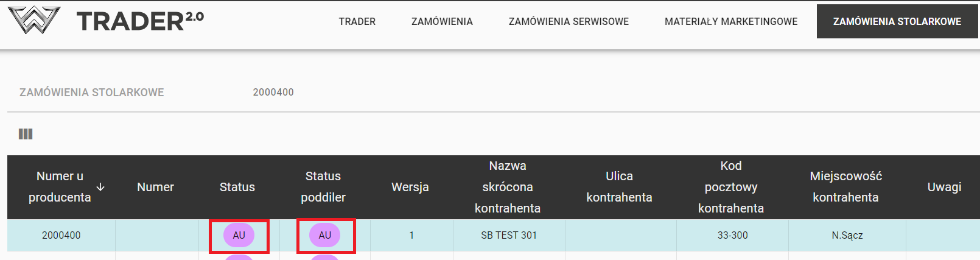Open the TRADER menu item
980x260 pixels.
[x=357, y=21]
